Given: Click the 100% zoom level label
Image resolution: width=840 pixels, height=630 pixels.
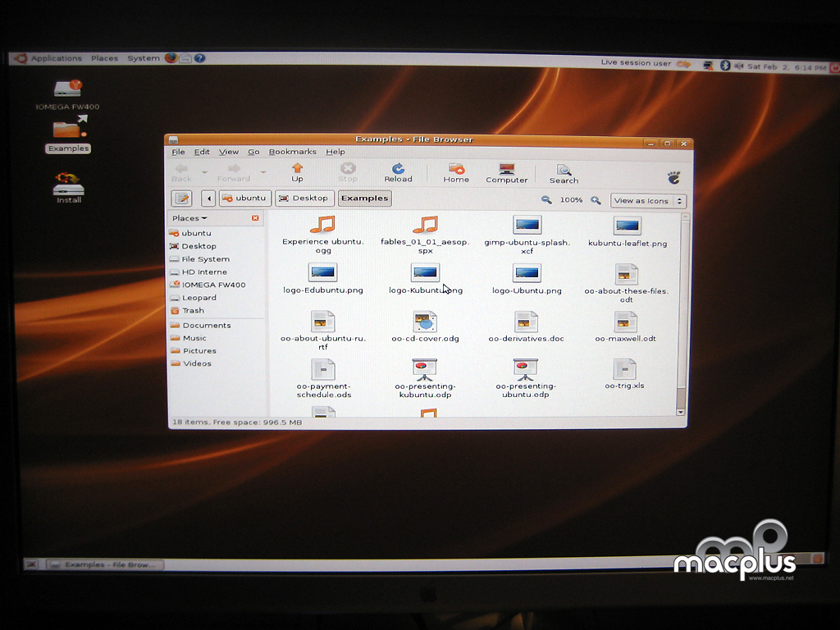Looking at the screenshot, I should click(x=571, y=200).
